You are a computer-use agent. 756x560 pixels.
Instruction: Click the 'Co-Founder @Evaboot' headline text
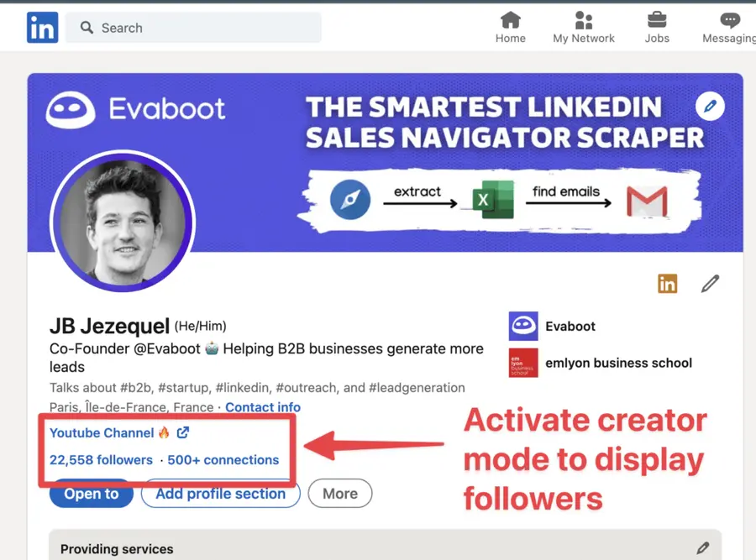point(266,358)
